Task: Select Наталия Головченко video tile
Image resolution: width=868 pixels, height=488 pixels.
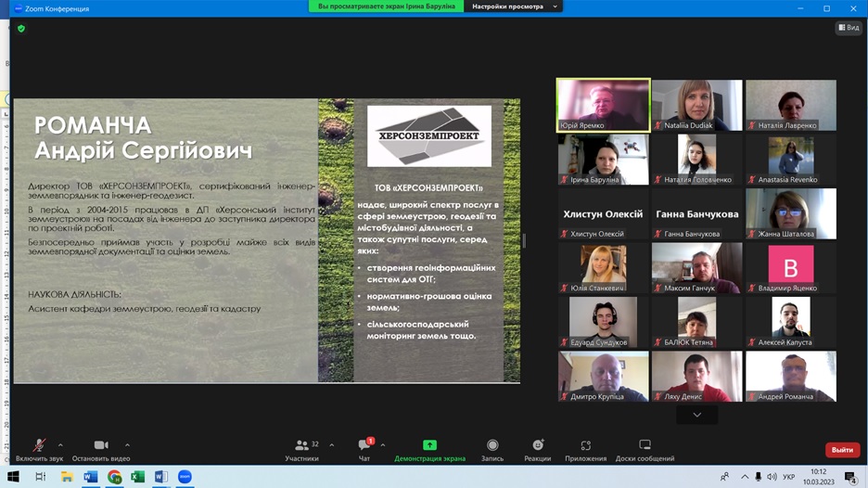Action: click(697, 160)
